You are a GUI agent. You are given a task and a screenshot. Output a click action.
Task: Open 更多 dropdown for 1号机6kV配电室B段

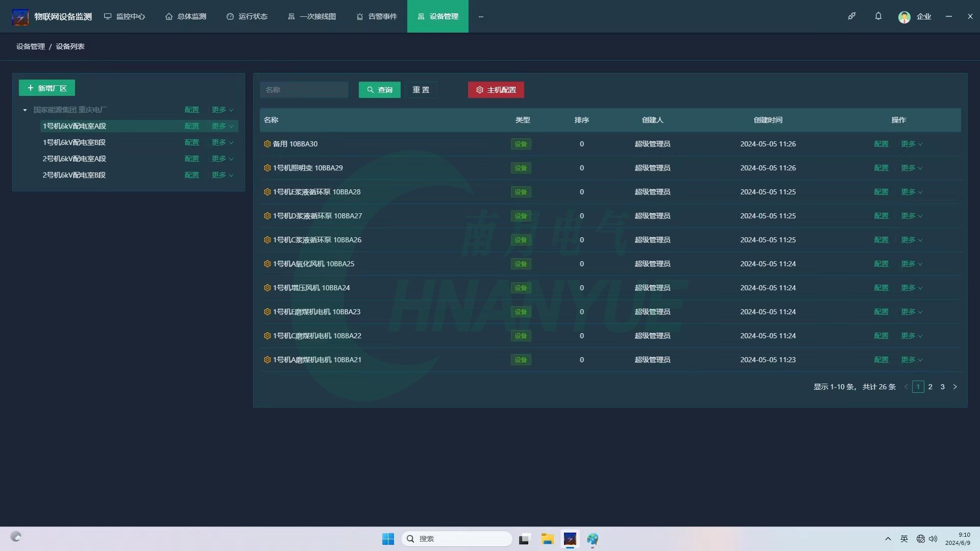coord(223,142)
